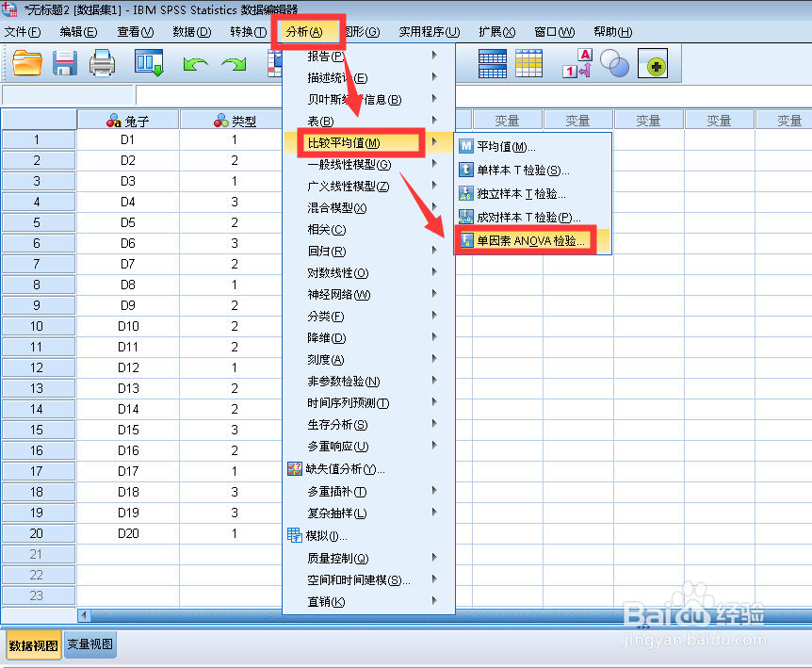This screenshot has width=812, height=668.
Task: Expand 生存分析(S) submenu
Action: (x=368, y=425)
